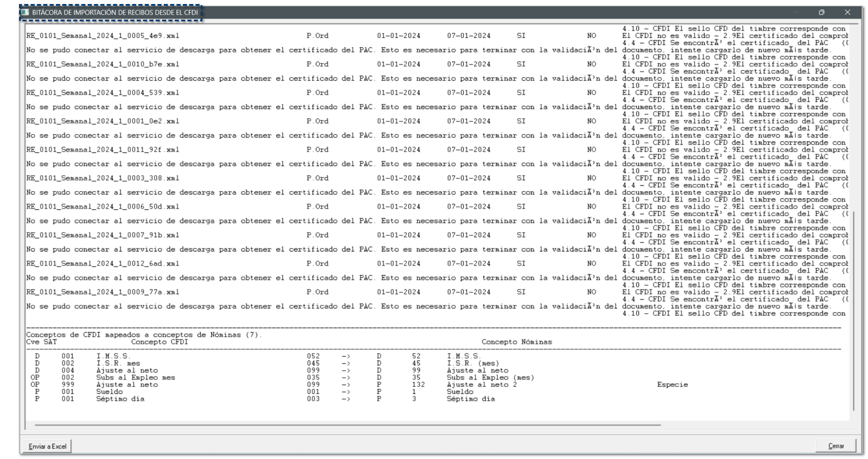Click the last file RE_0101_Semanal_2024_1_0009_77a.xml
The width and height of the screenshot is (868, 459).
(x=103, y=292)
